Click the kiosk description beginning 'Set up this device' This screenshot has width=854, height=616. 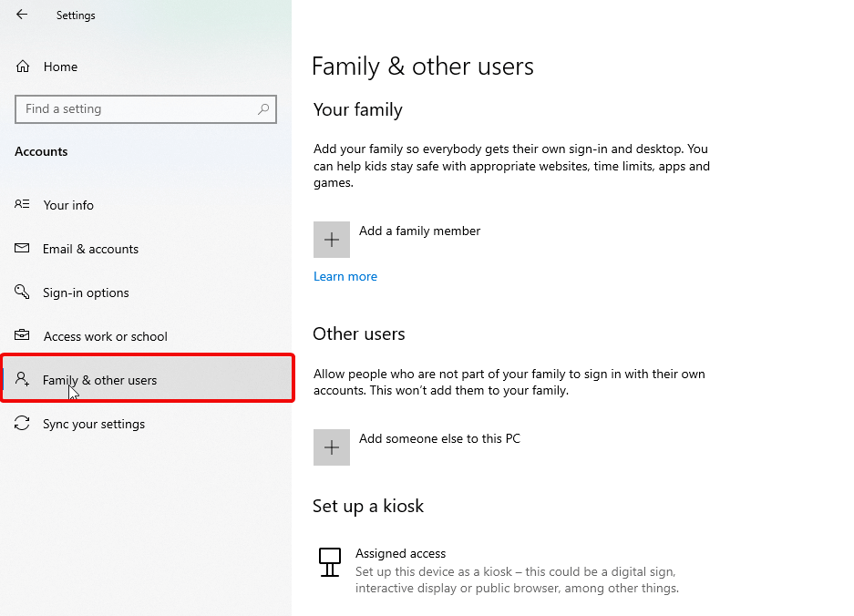[x=517, y=580]
